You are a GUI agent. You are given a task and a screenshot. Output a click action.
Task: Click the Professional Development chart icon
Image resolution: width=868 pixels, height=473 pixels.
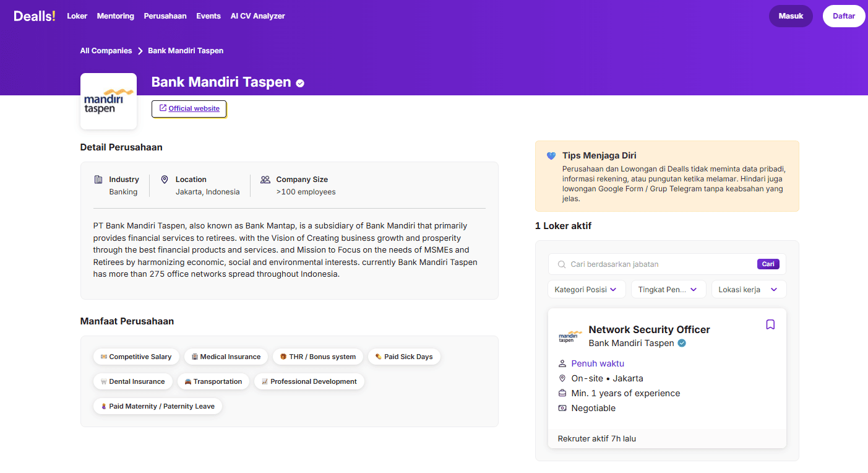pos(265,381)
